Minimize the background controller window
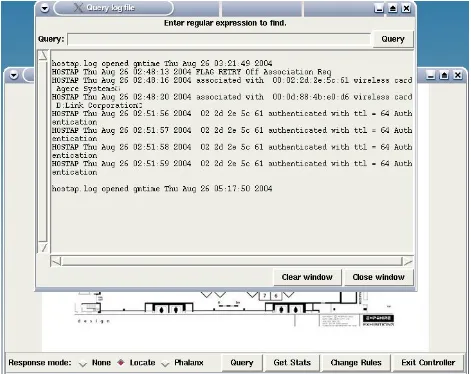The width and height of the screenshot is (471, 374). 431,76
